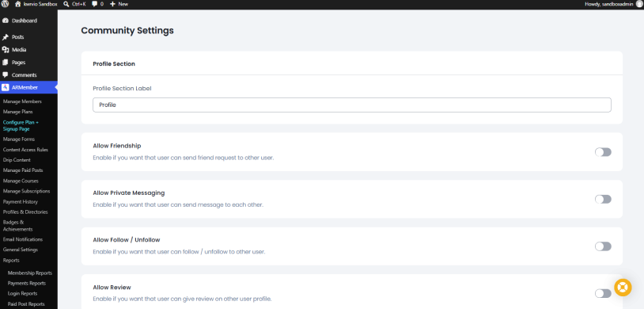Go to Manage Plans
Viewport: 644px width, 309px height.
[x=17, y=112]
